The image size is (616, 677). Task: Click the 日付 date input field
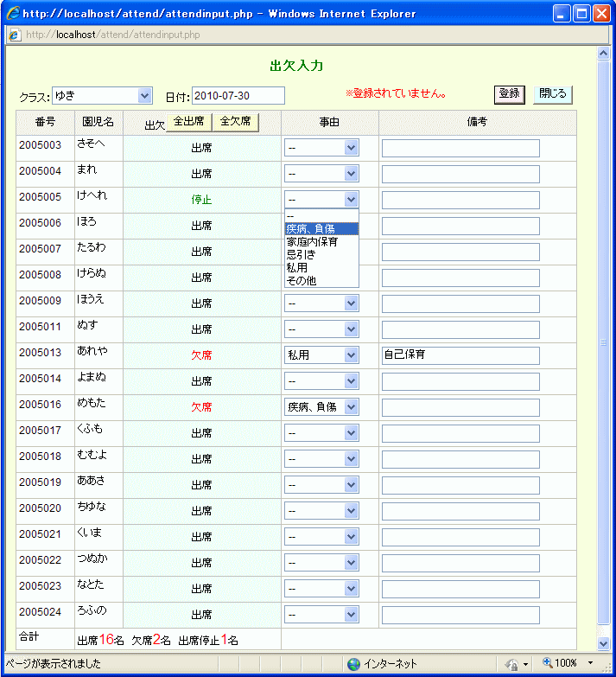tap(238, 95)
